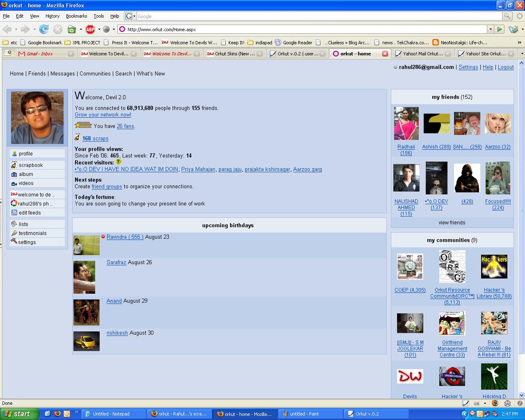Open Communities in orkut navigation
This screenshot has width=525, height=420.
(x=95, y=74)
